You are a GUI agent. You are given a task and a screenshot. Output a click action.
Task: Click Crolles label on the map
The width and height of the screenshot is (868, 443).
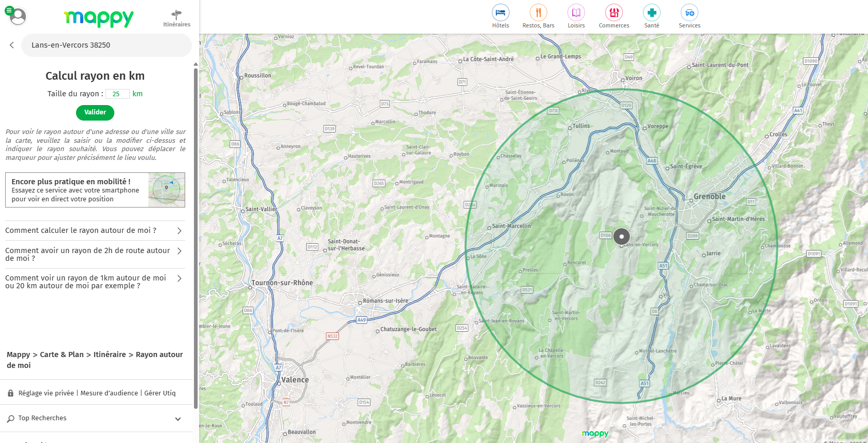[778, 135]
